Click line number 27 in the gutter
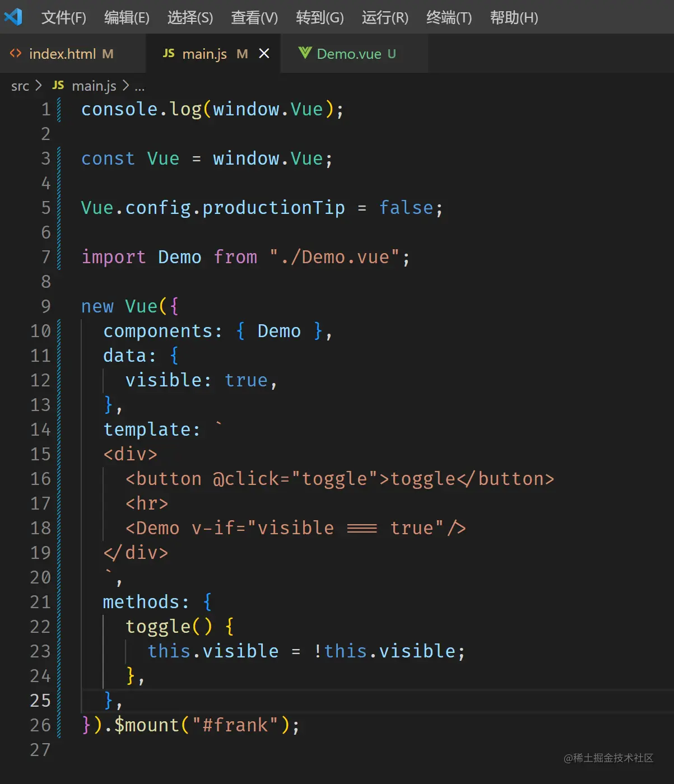 coord(40,750)
